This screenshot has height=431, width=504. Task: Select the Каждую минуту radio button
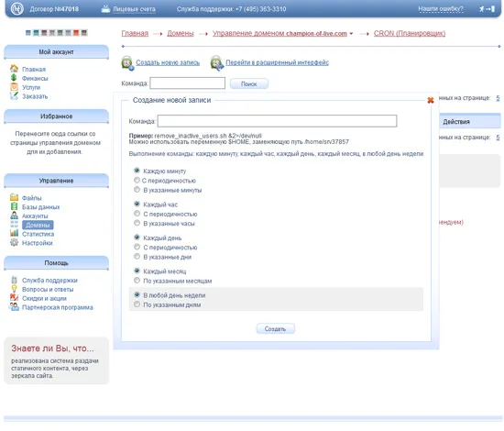pyautogui.click(x=137, y=171)
